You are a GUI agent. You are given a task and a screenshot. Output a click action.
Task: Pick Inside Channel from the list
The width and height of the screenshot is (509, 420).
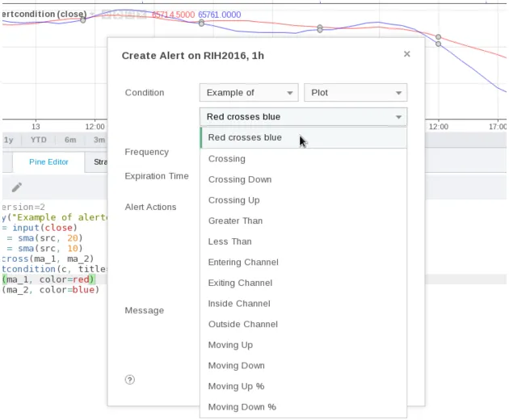[x=238, y=304]
